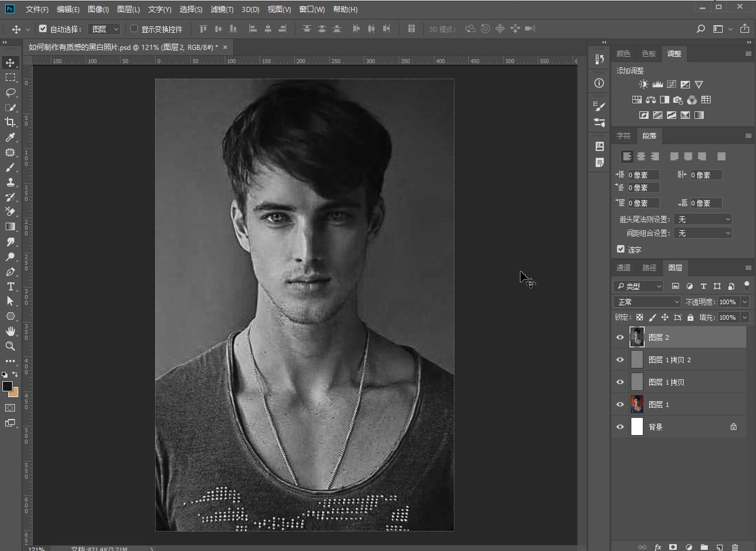The height and width of the screenshot is (551, 756).
Task: Select the Spot Healing Brush tool
Action: click(10, 152)
